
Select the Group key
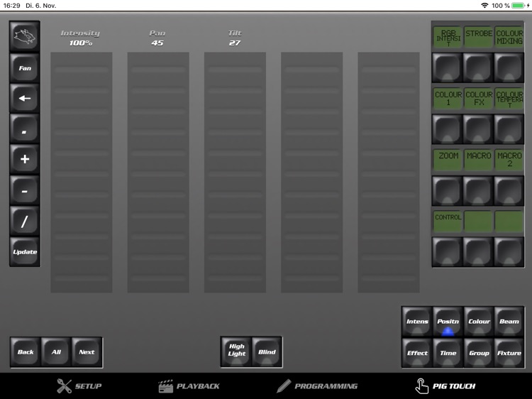point(479,352)
